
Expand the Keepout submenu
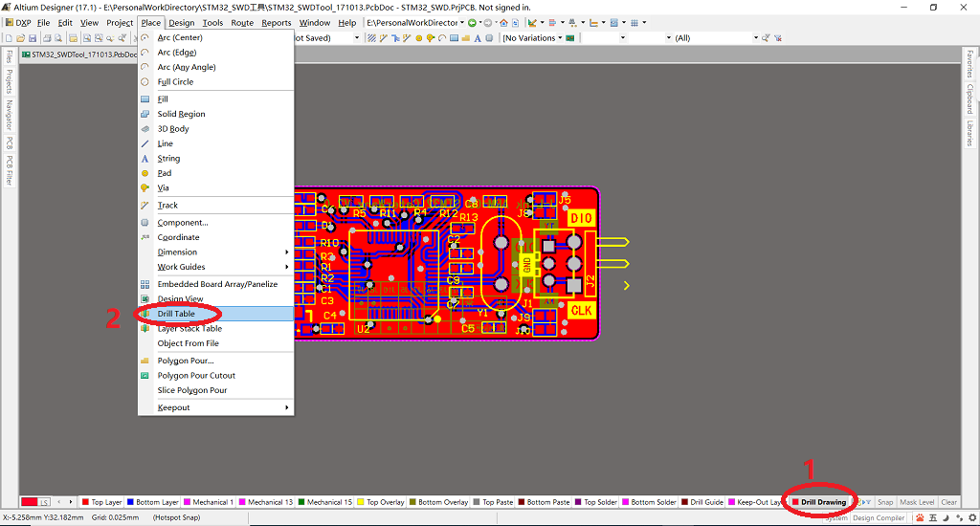215,407
